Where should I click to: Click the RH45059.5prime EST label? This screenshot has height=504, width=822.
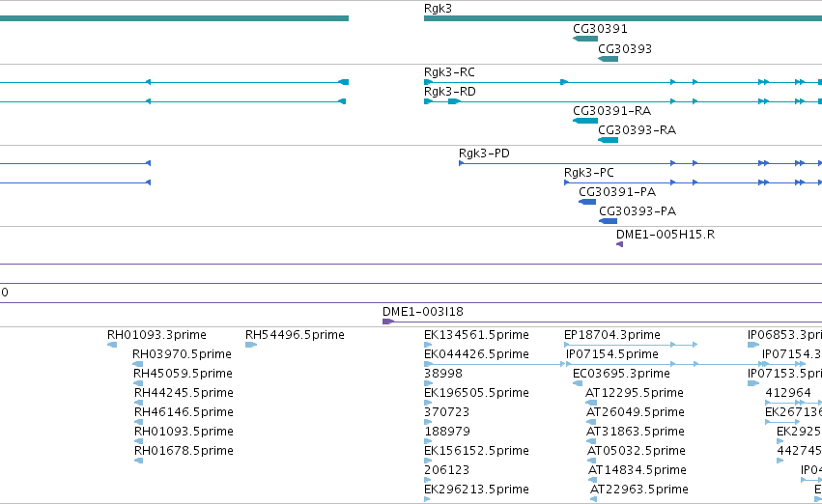(183, 374)
